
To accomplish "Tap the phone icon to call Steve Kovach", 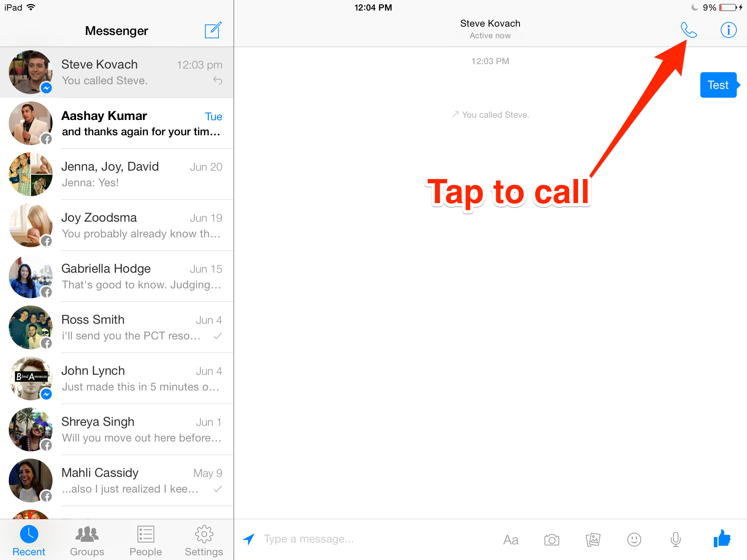I will pyautogui.click(x=689, y=30).
